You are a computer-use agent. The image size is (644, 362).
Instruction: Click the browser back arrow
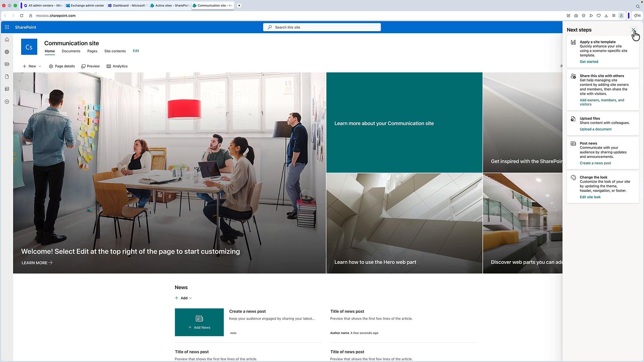click(5, 16)
